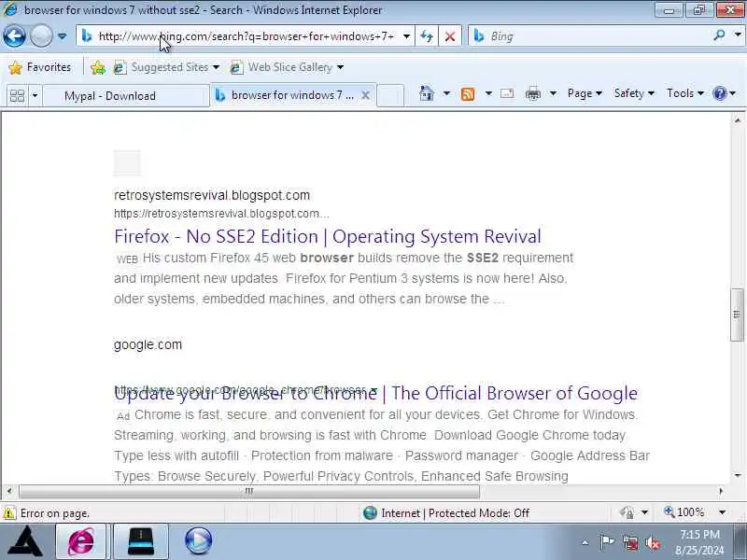Click the Action Center flag tray icon

pyautogui.click(x=607, y=542)
